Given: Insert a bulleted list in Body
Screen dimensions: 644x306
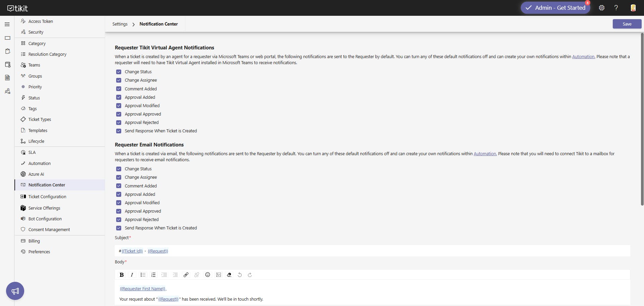Looking at the screenshot, I should [x=143, y=275].
